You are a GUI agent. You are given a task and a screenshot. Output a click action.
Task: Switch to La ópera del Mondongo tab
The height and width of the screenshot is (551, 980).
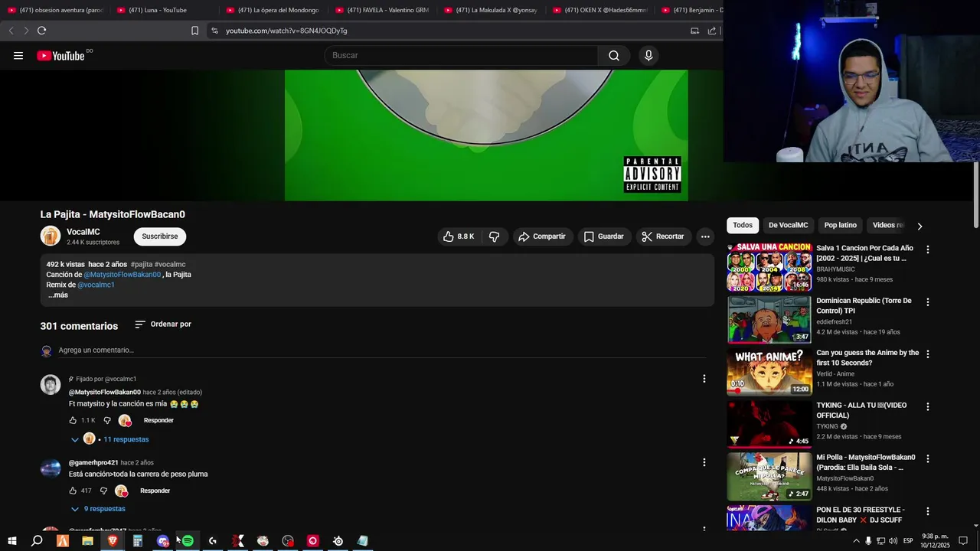pos(273,10)
